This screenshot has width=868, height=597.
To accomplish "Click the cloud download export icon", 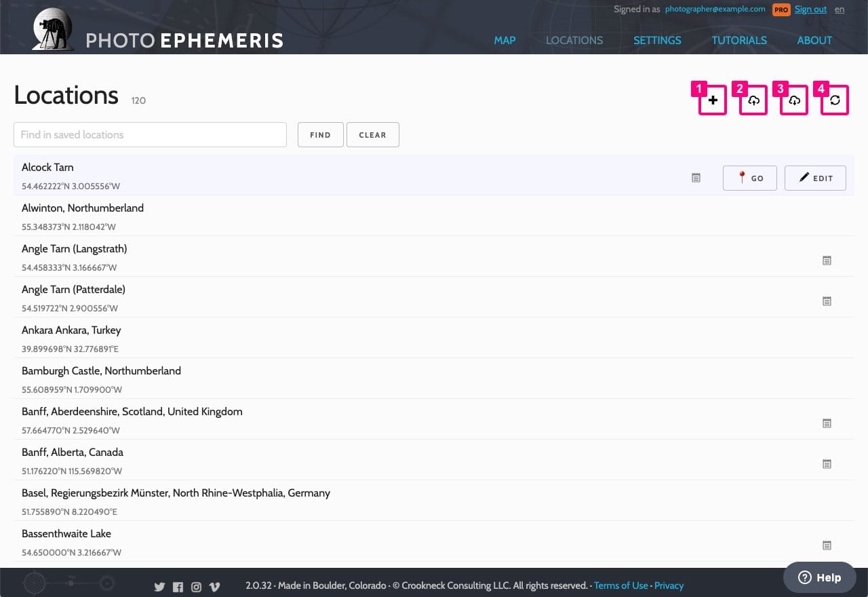I will click(x=794, y=100).
